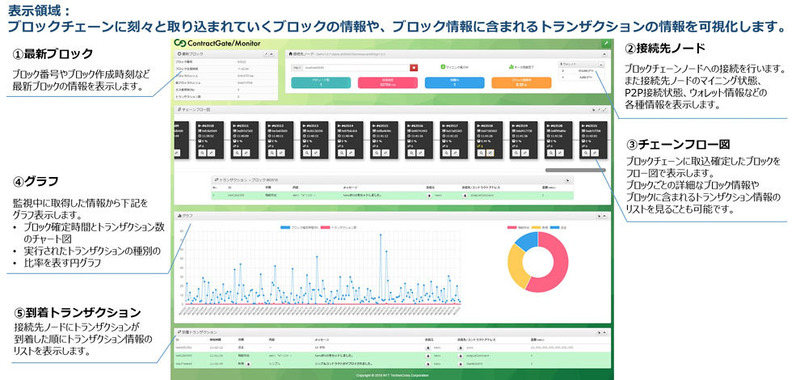Click the footer copyright text
This screenshot has height=380, width=800.
point(392,375)
